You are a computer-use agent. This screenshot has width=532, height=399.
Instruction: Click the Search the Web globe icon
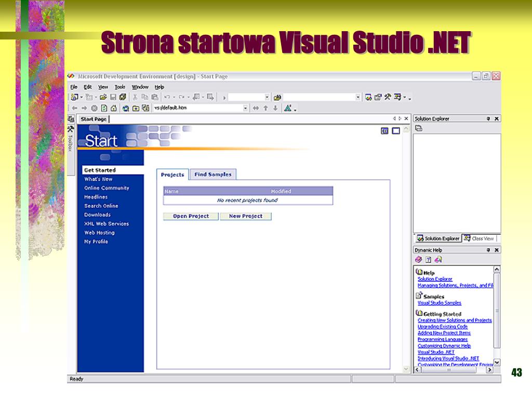(126, 108)
